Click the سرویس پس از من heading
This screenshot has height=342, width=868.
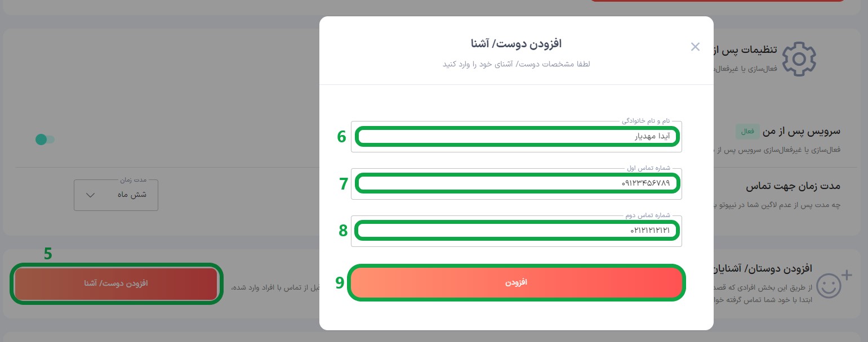tap(802, 131)
